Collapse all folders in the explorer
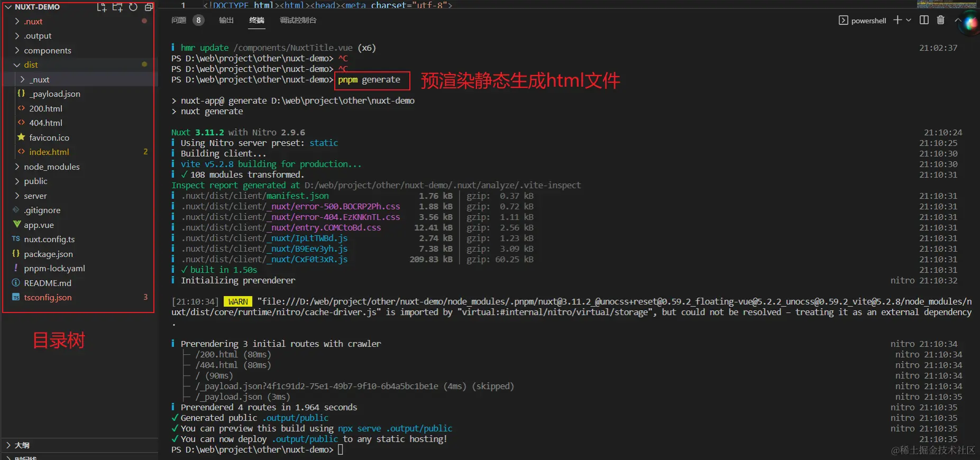Screen dimensions: 980x460 tap(149, 7)
